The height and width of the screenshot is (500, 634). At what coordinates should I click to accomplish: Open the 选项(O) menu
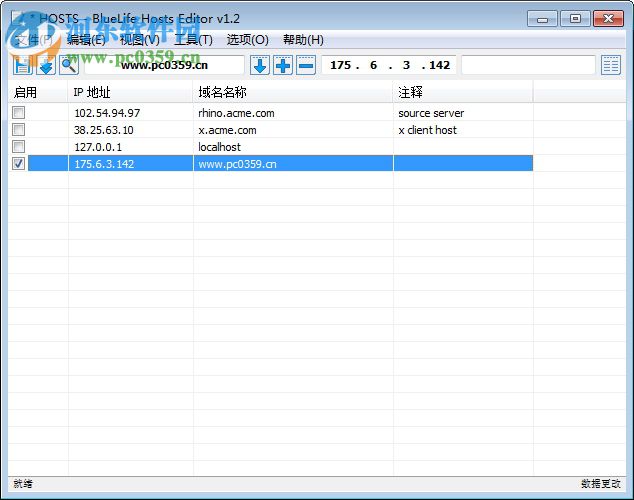(x=247, y=40)
